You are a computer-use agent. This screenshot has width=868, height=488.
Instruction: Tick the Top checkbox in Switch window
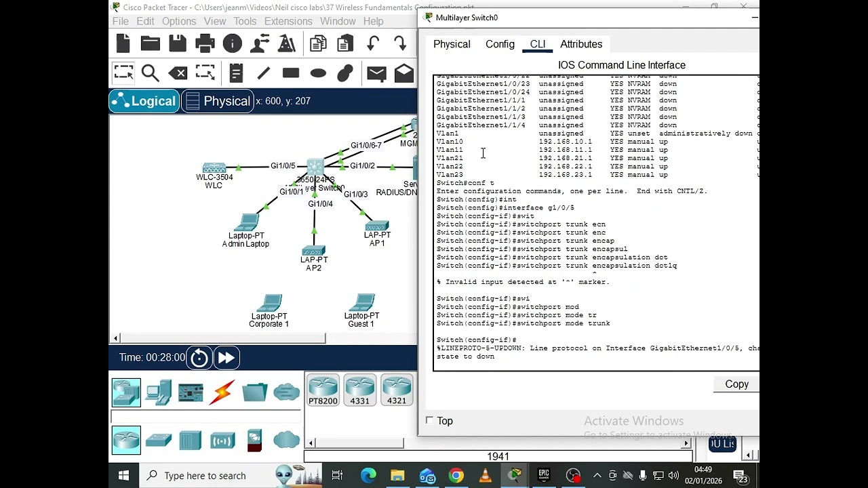[430, 421]
